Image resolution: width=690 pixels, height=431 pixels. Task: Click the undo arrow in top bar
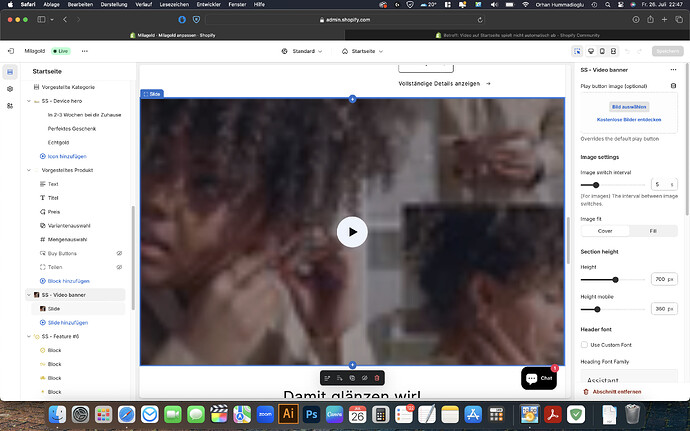(x=628, y=52)
